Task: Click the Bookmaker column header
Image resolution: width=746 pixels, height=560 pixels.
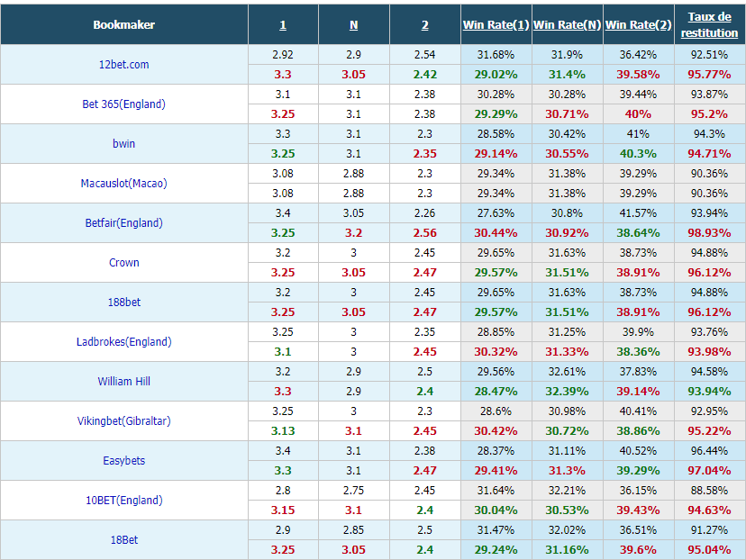Action: pyautogui.click(x=123, y=24)
